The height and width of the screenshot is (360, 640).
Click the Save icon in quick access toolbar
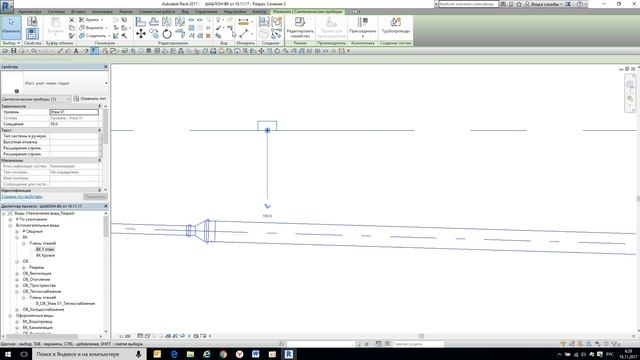13,51
